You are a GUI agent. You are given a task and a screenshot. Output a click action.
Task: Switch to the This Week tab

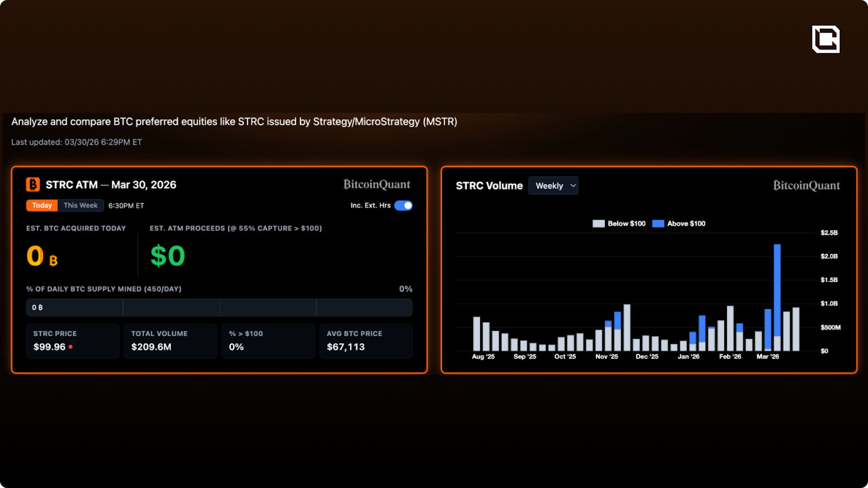(x=80, y=206)
